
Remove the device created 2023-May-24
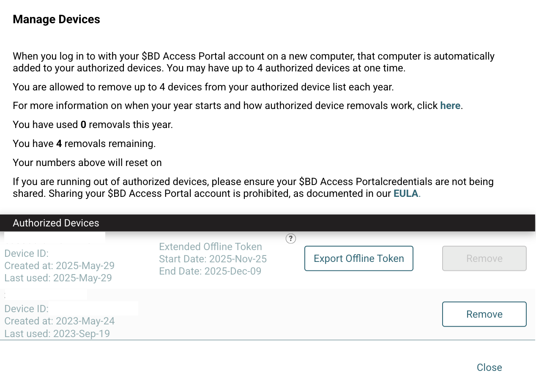point(484,314)
